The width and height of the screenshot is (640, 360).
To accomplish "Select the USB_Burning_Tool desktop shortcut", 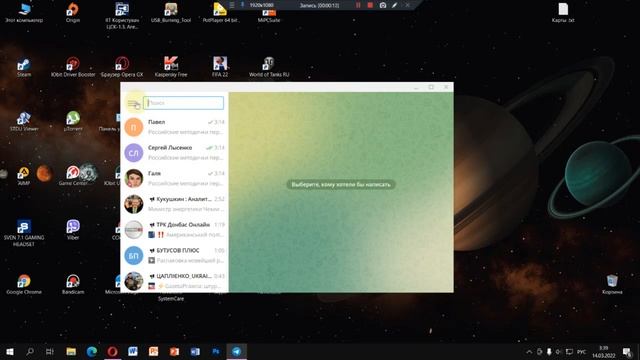I will [171, 12].
